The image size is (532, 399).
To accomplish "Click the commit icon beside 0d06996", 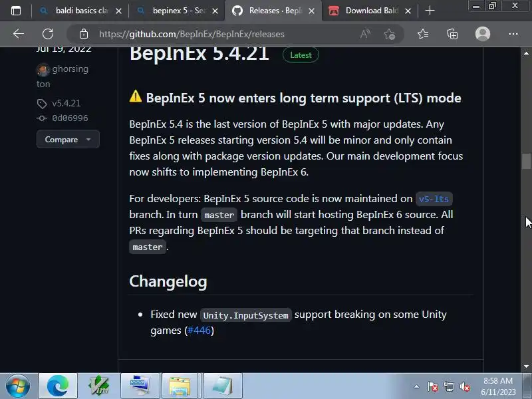I will pos(42,118).
